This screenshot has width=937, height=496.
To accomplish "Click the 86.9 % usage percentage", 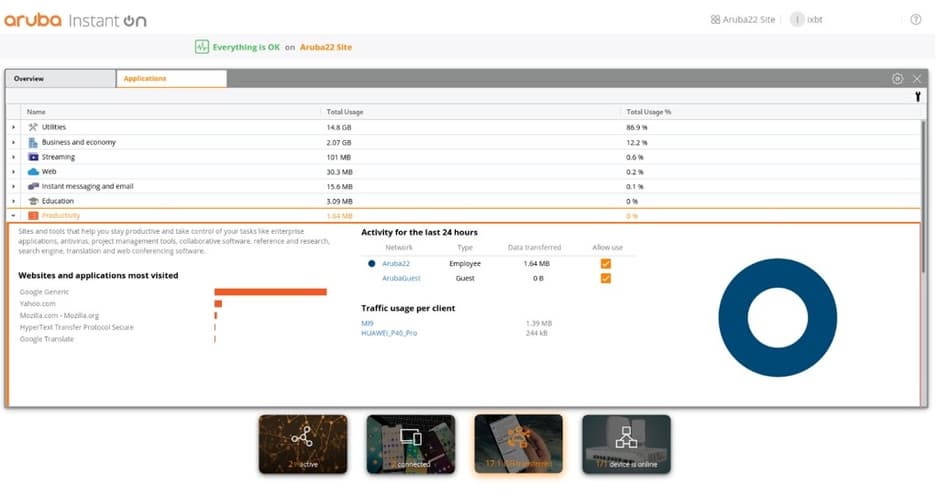I will [x=636, y=127].
